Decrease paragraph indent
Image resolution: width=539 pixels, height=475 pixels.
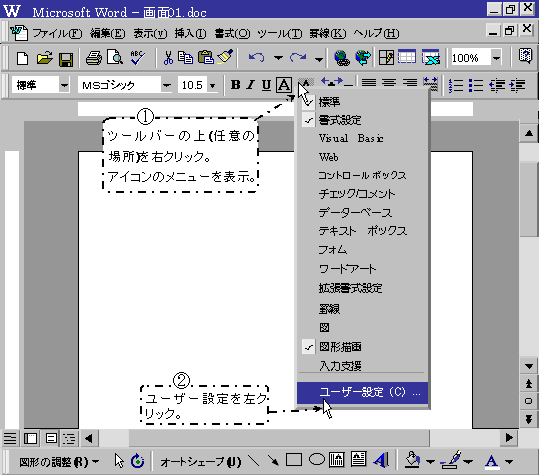click(x=497, y=85)
